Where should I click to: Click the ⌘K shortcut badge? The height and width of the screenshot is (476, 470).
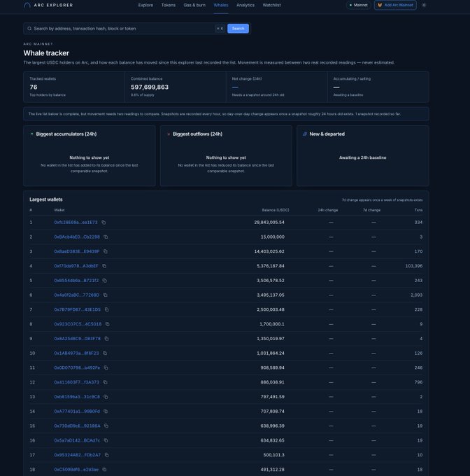[220, 29]
